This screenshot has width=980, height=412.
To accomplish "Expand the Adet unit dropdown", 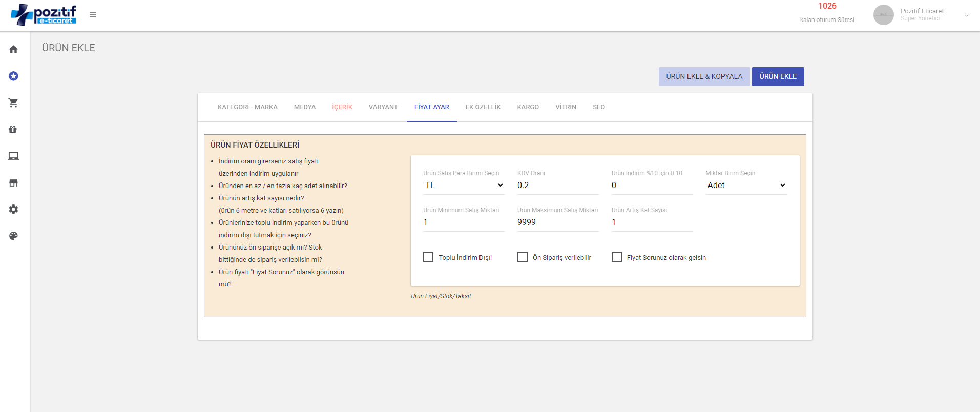I will tap(746, 186).
